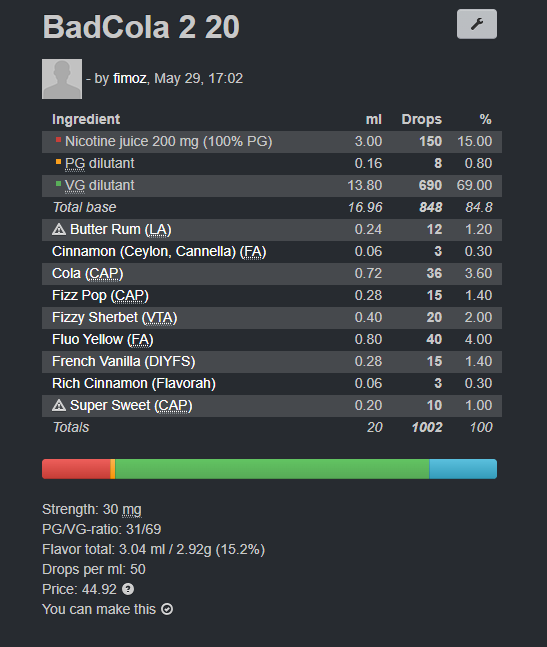Open the Cola (CAP) flavor link

(x=87, y=274)
